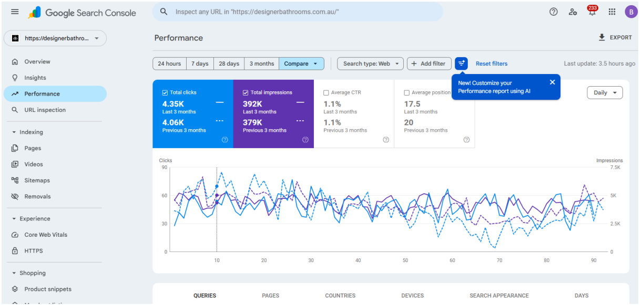Click the Insights lightbulb icon
644x305 pixels.
click(15, 78)
